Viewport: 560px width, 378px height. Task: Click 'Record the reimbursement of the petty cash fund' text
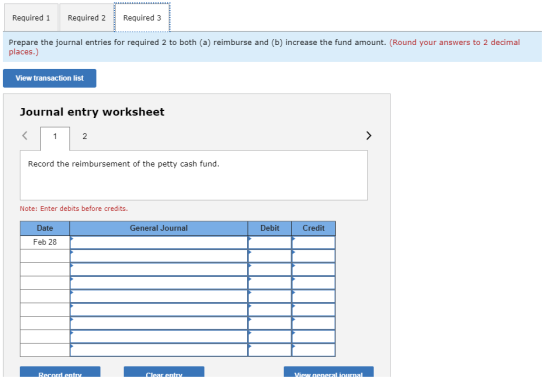(124, 164)
